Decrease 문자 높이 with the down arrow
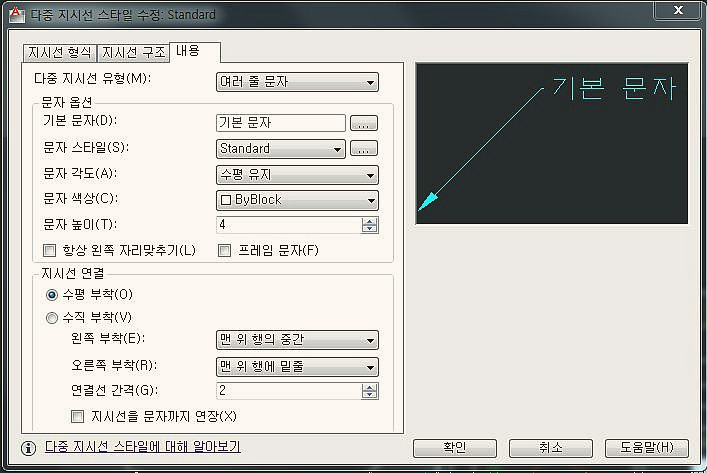Screen dimensions: 707x473 [x=370, y=229]
